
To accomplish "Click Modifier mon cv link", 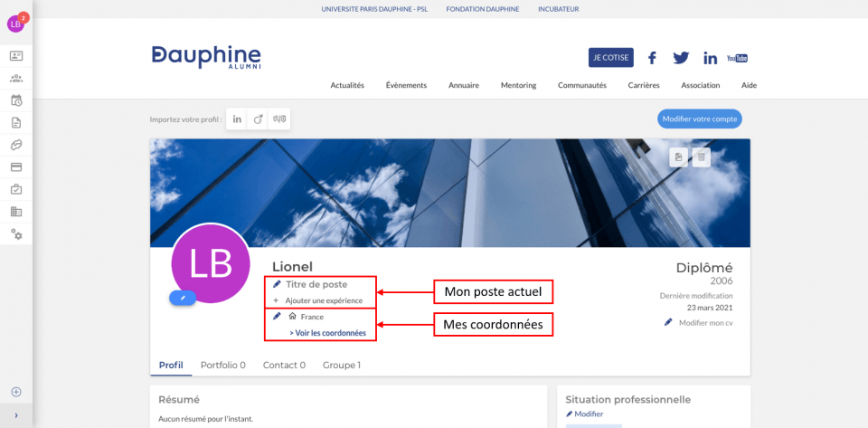I will coord(706,322).
